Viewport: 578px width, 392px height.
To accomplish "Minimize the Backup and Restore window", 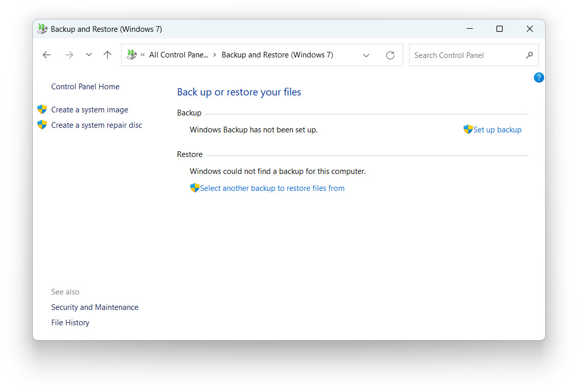I will (470, 29).
